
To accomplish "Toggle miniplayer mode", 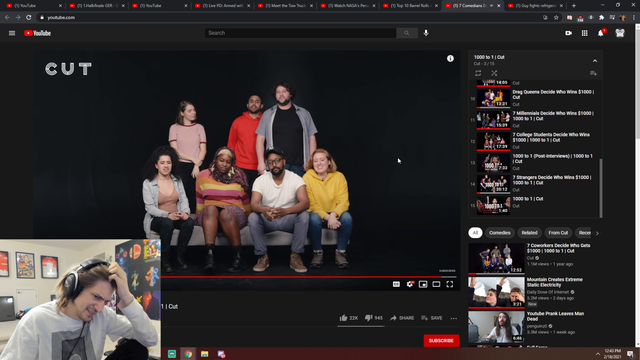I will [x=423, y=284].
